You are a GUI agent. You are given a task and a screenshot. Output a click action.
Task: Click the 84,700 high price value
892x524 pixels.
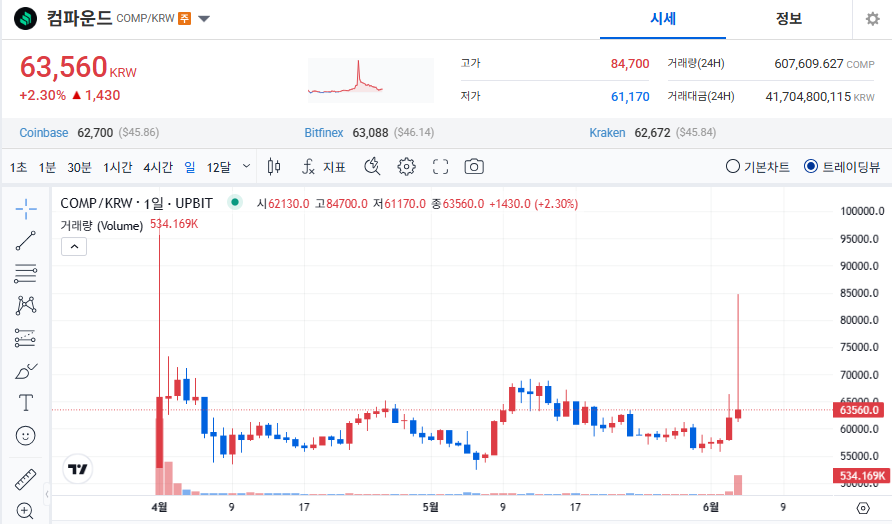tap(630, 63)
